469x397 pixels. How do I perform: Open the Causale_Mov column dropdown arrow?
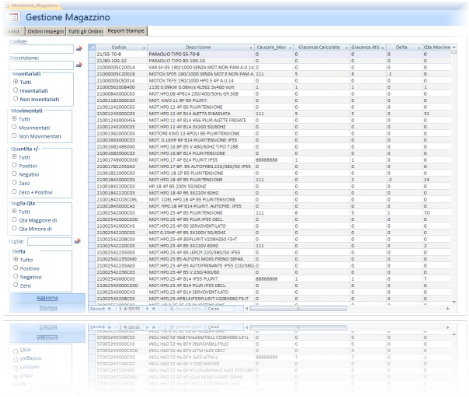290,48
